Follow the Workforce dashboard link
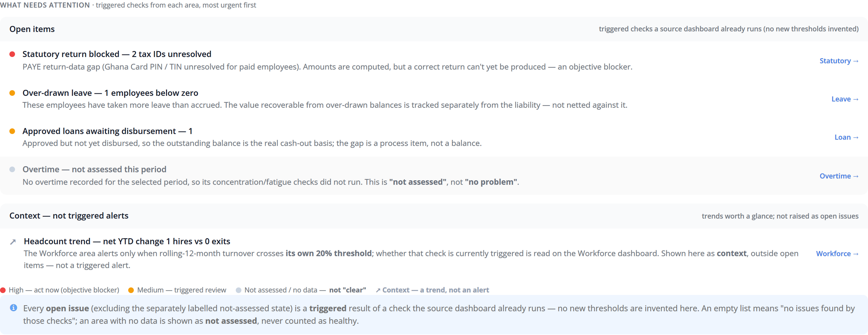 (837, 253)
